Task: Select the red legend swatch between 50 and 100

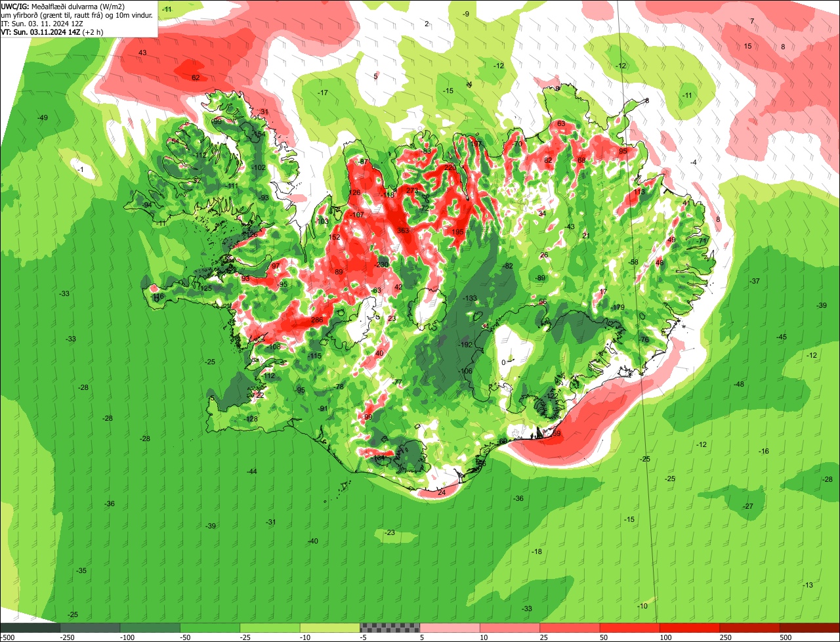Action: point(629,628)
